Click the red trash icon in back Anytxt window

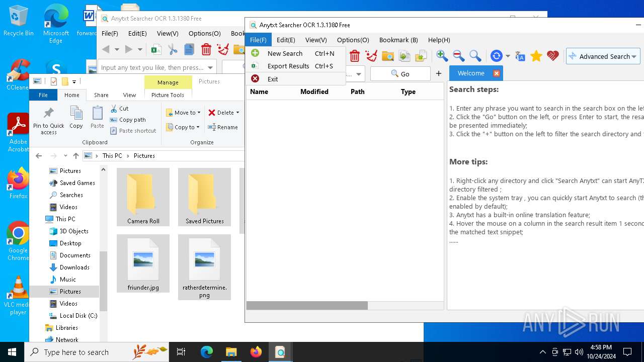[206, 49]
